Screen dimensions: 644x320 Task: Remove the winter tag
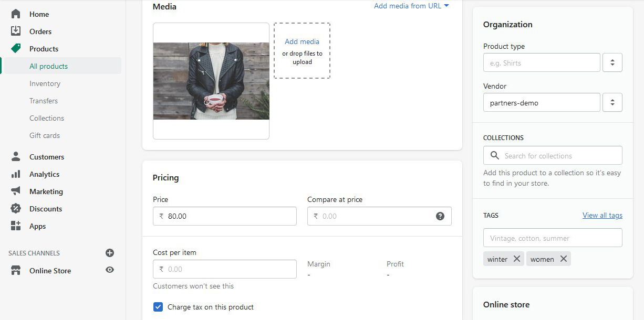[517, 259]
